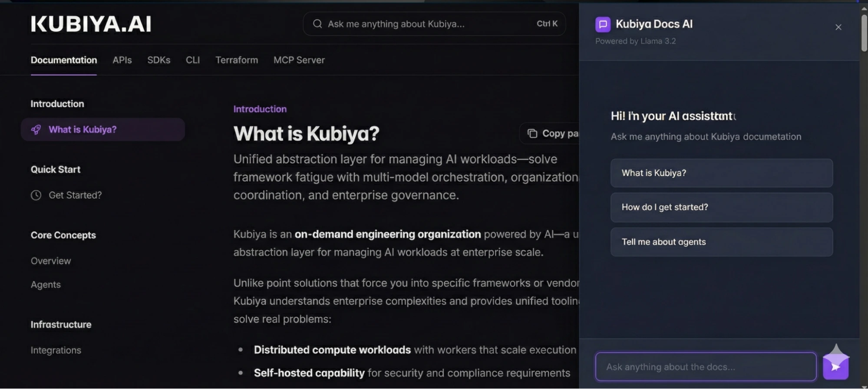Screen dimensions: 868x389
Task: Send the chat message with arrow button
Action: coord(835,367)
